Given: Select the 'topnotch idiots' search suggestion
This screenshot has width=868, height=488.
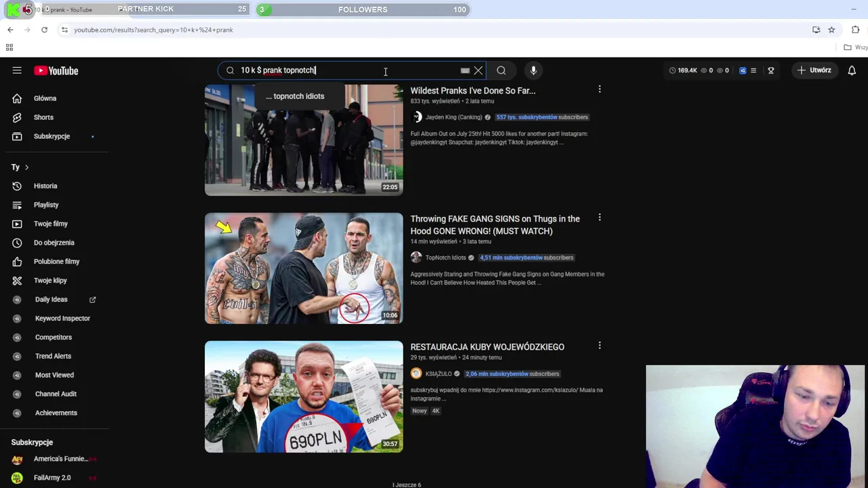Looking at the screenshot, I should [x=295, y=96].
